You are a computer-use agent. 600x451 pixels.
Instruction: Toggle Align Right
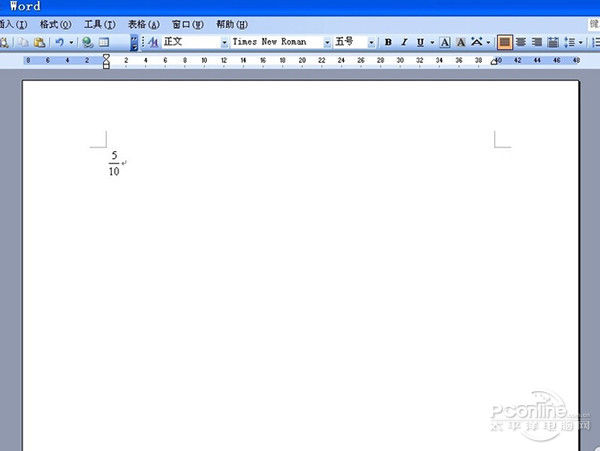pos(537,42)
